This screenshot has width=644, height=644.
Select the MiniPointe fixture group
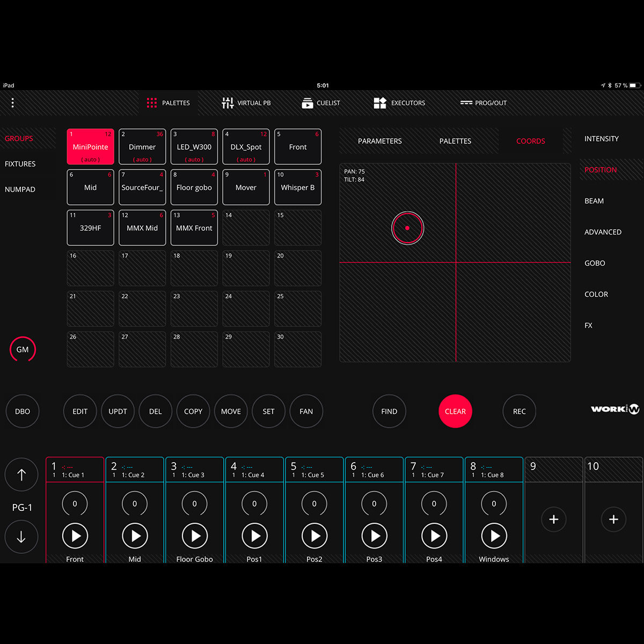click(90, 146)
